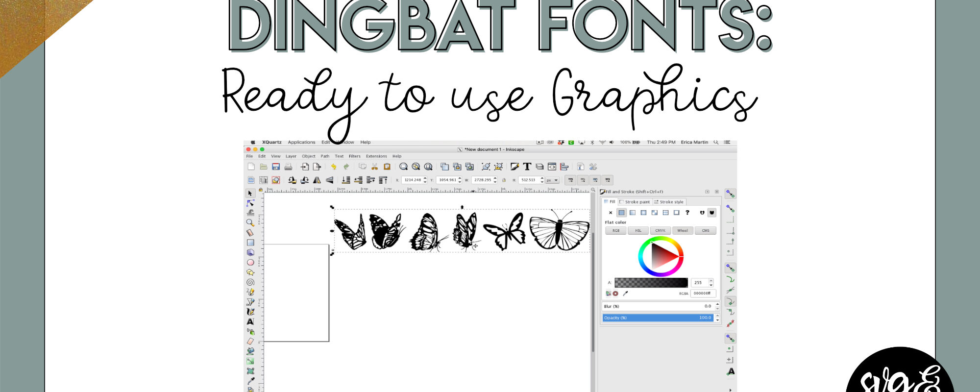This screenshot has width=980, height=392.
Task: Cut selection with scissors icon
Action: [375, 167]
